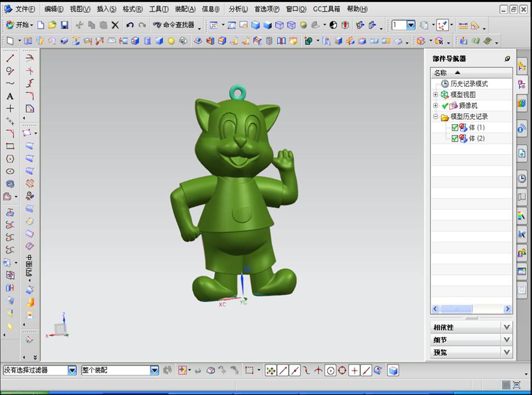Select the Line tool in the left curve toolbar
The width and height of the screenshot is (532, 395).
10,58
